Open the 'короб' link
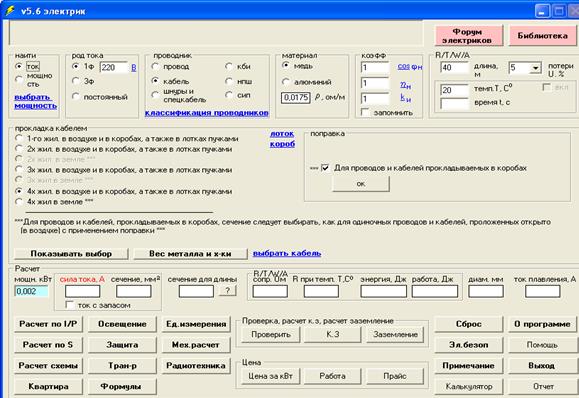Screen dimensions: 579x398 282,144
